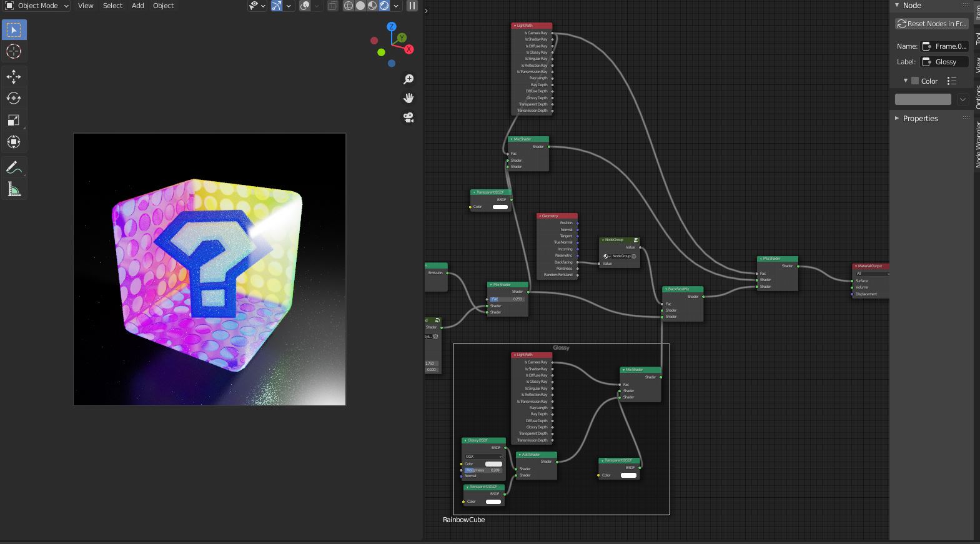
Task: Toggle X-Ray mode button
Action: point(333,6)
